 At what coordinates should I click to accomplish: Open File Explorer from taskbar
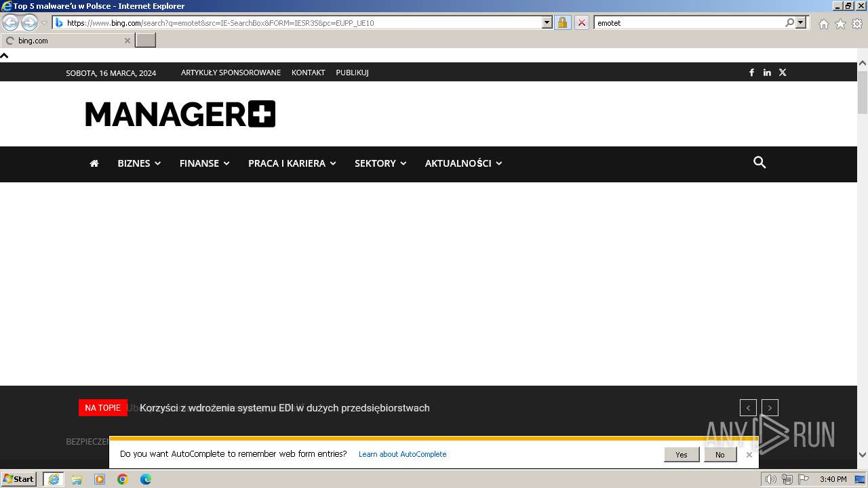(77, 479)
